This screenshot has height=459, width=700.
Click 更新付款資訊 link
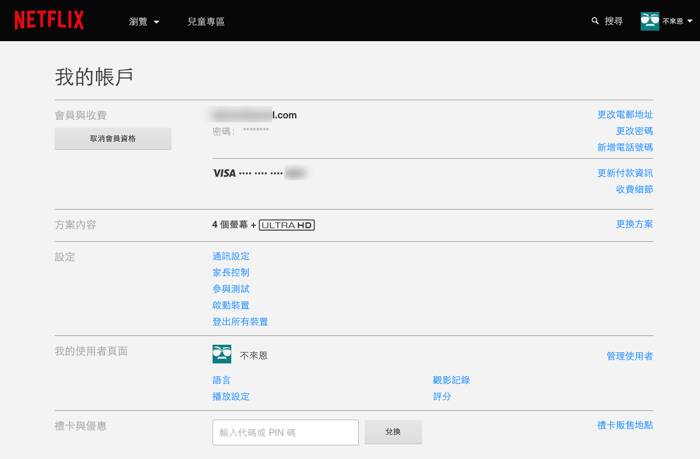625,173
